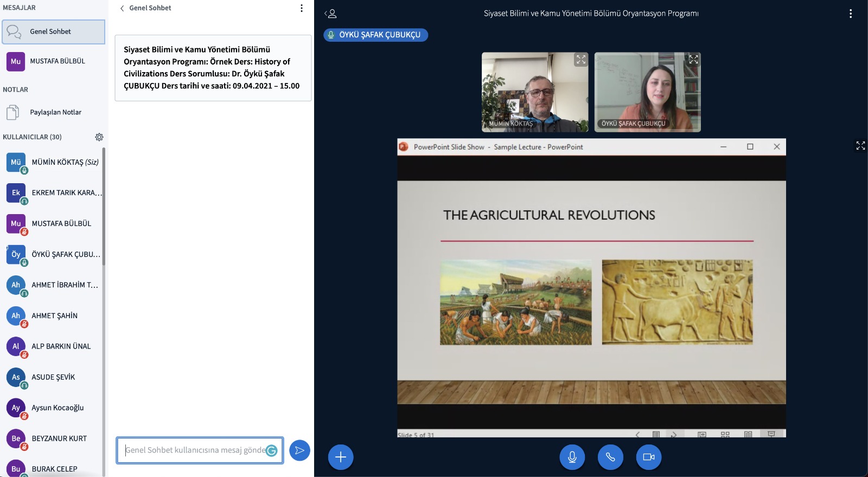This screenshot has height=477, width=868.
Task: Toggle the user list panel icon
Action: click(x=330, y=14)
